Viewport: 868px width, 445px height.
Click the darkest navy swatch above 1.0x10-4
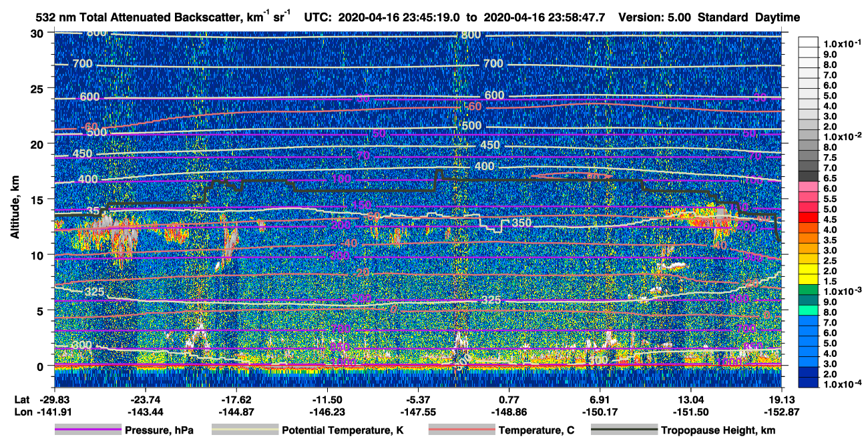tap(807, 382)
